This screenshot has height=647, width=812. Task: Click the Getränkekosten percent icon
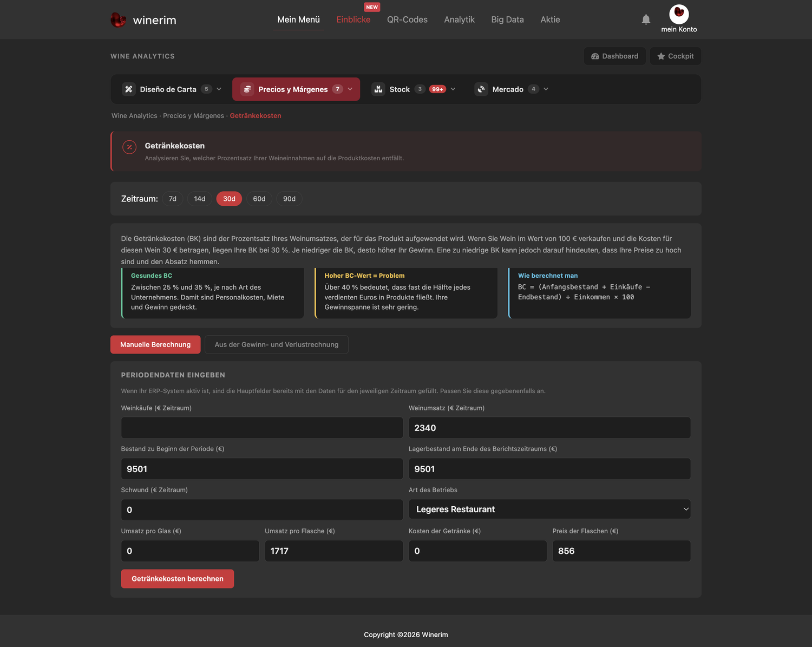click(129, 147)
